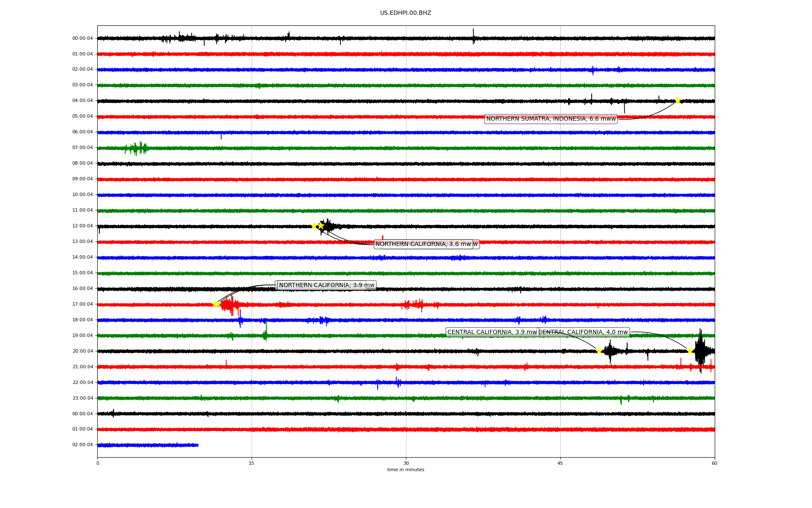
Task: Click the yellow star on the 17:00:04 trace
Action: (216, 304)
